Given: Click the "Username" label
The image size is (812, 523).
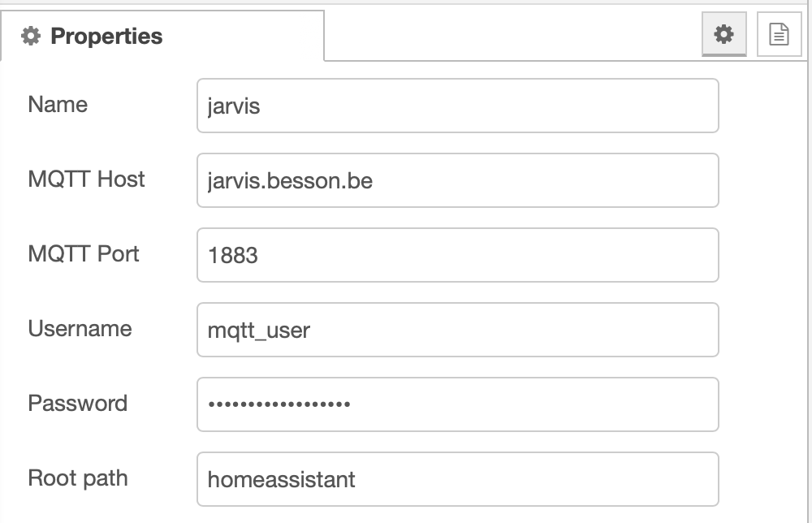Looking at the screenshot, I should 80,329.
